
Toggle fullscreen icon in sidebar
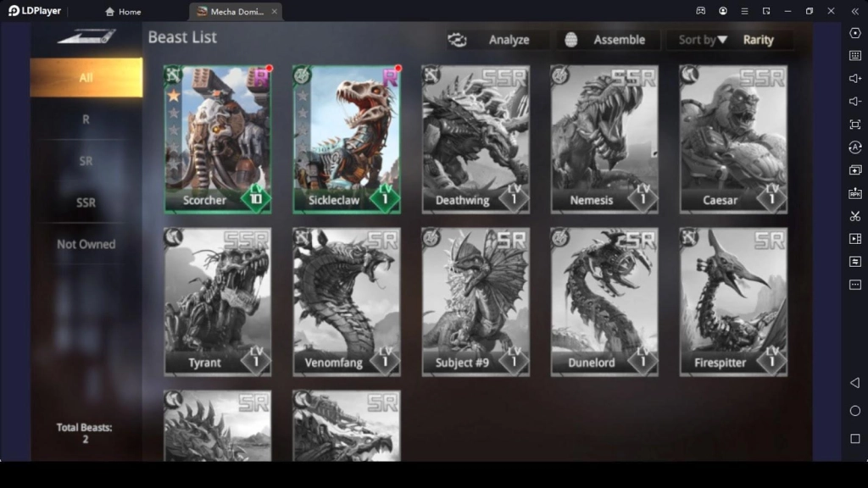(855, 125)
